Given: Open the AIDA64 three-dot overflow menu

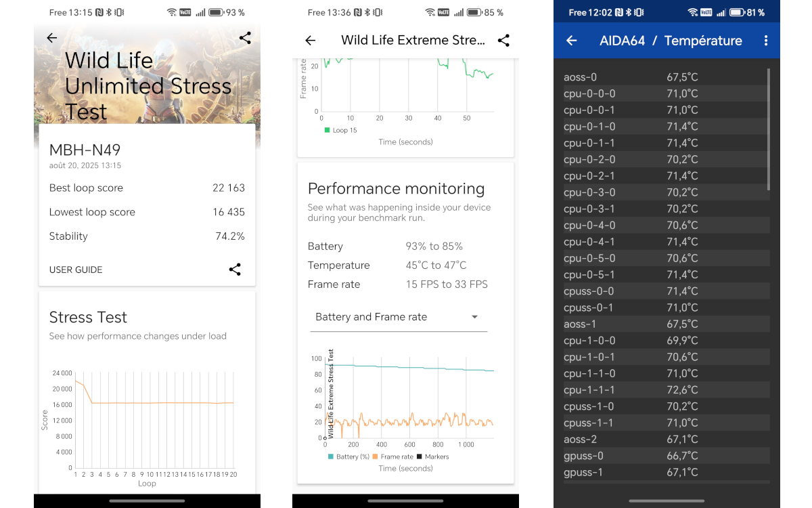Looking at the screenshot, I should point(766,41).
